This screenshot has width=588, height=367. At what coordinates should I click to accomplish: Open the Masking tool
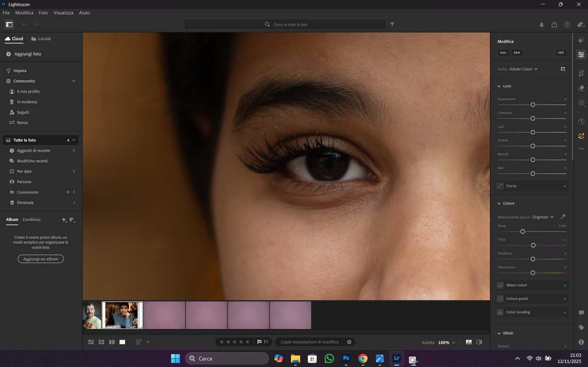click(x=581, y=103)
